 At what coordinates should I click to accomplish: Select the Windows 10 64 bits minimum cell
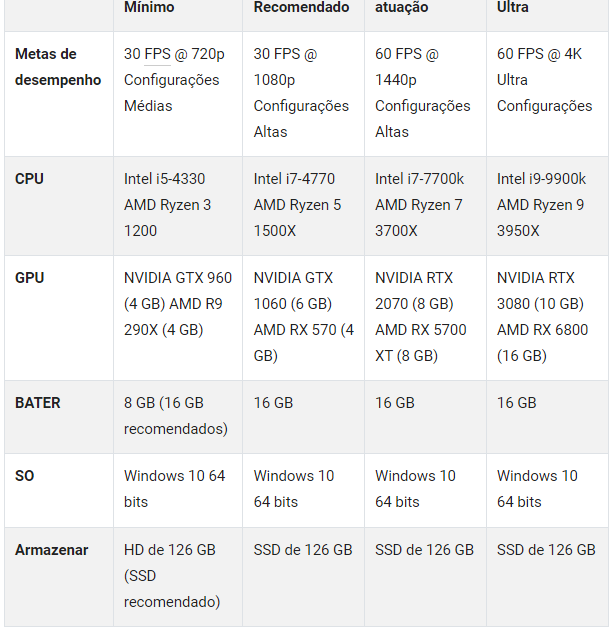(x=174, y=489)
